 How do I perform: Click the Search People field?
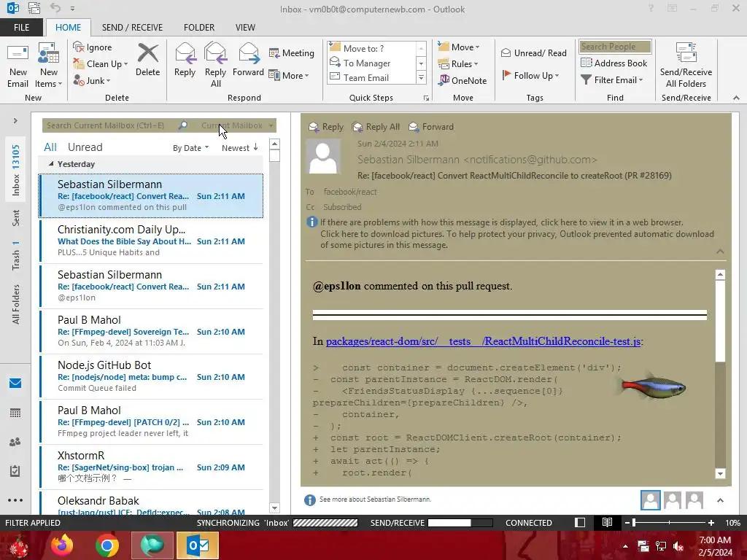(615, 46)
